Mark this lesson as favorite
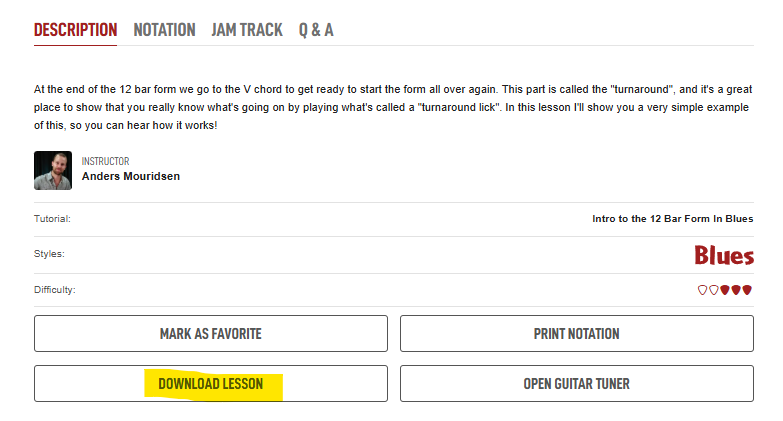 coord(211,334)
